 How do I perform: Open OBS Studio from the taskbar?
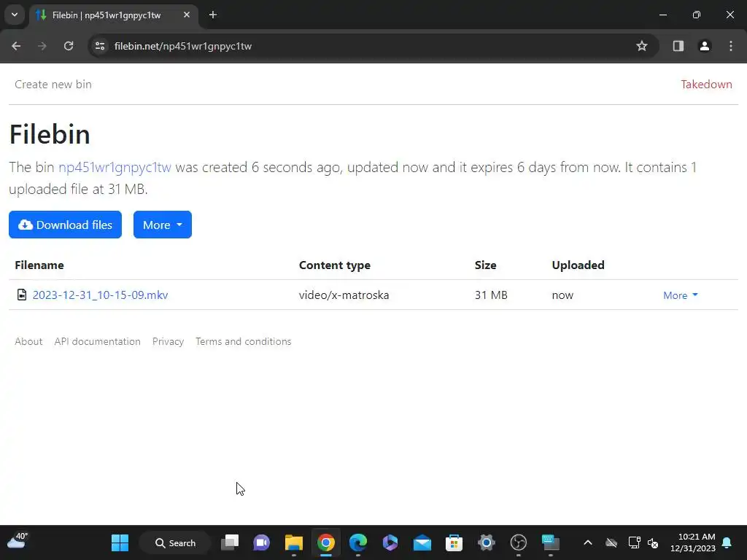(x=519, y=542)
